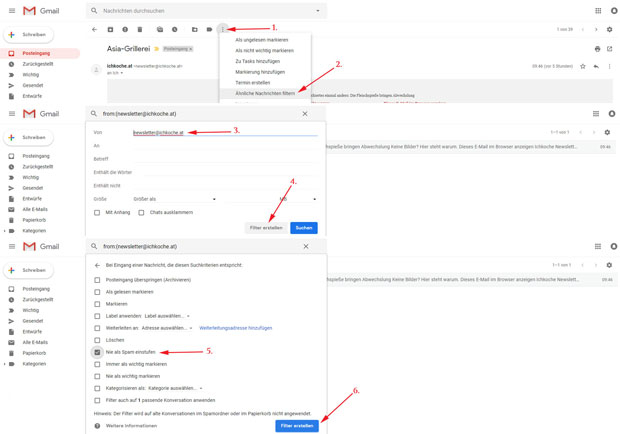
Task: Click back arrow beside 'Bei Eingang einer Nachricht'
Action: [97, 265]
